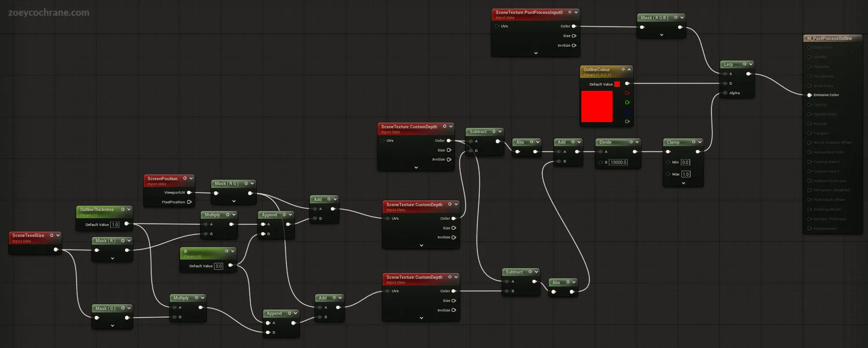This screenshot has height=348, width=868.
Task: Expand bottom arrow of Mask (G) node
Action: point(113,326)
